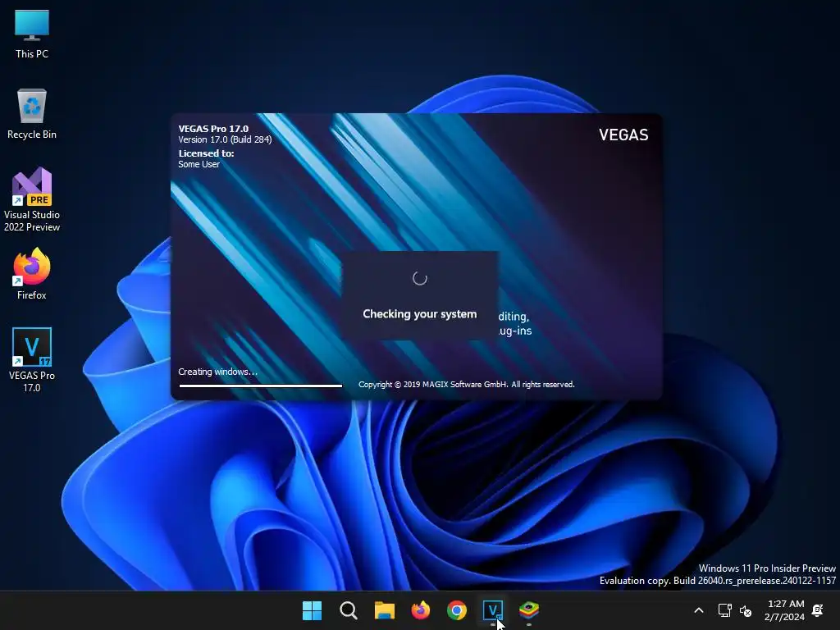The image size is (840, 630).
Task: Select the Recycle Bin desktop icon
Action: pos(32,114)
